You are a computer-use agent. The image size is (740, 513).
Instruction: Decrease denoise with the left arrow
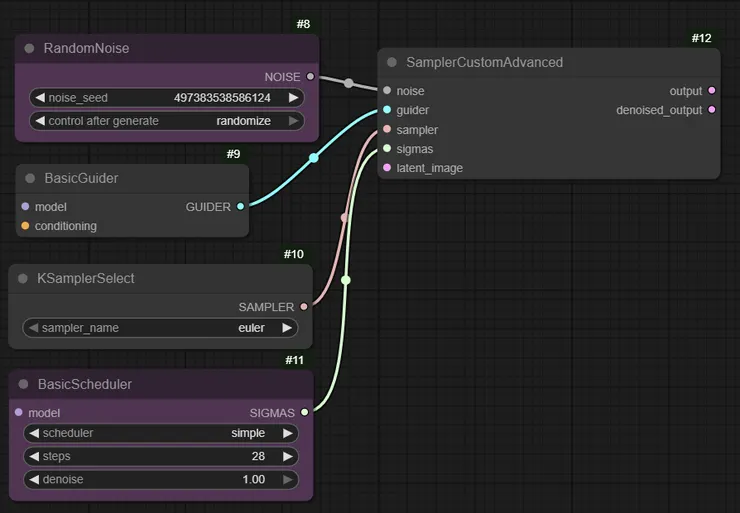pos(34,479)
